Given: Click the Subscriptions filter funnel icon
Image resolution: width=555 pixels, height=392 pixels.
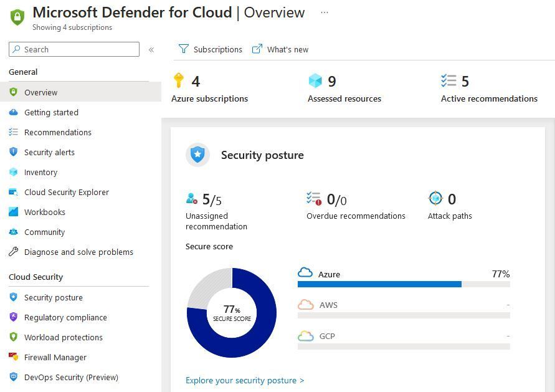Looking at the screenshot, I should (183, 49).
